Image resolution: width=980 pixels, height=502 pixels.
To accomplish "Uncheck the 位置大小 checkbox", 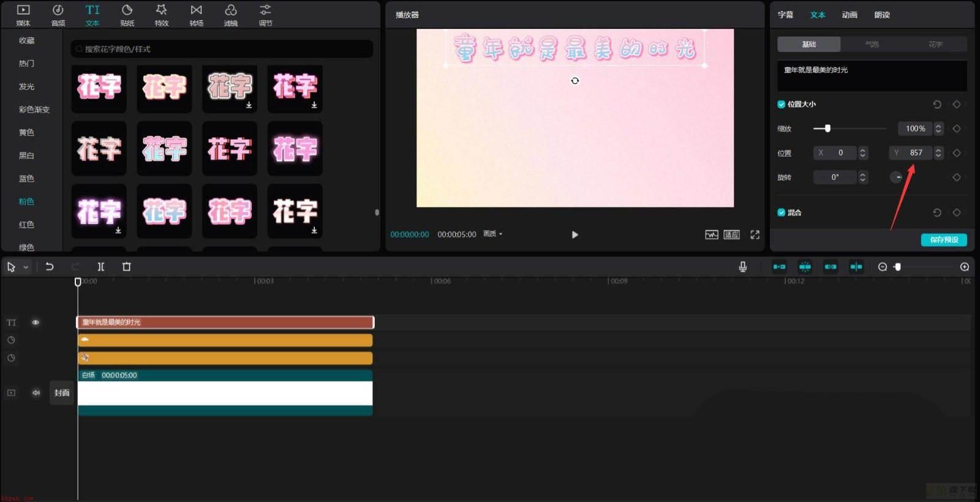I will 782,104.
